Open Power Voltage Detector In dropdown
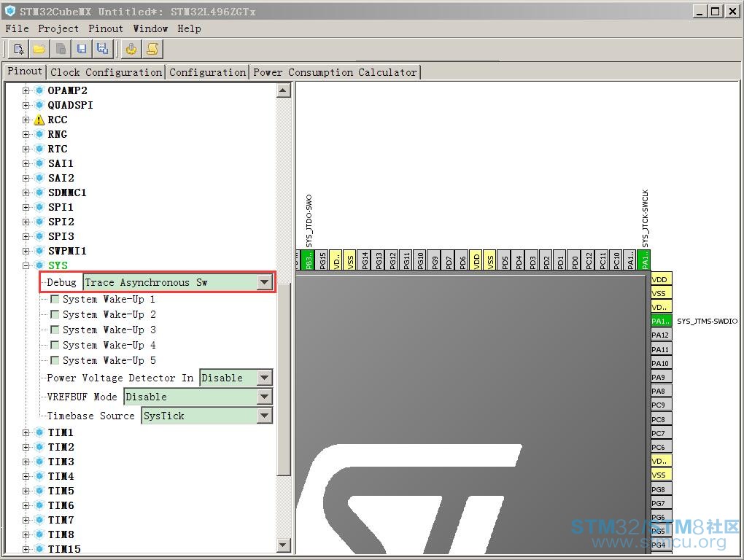Image resolution: width=744 pixels, height=560 pixels. (x=264, y=378)
